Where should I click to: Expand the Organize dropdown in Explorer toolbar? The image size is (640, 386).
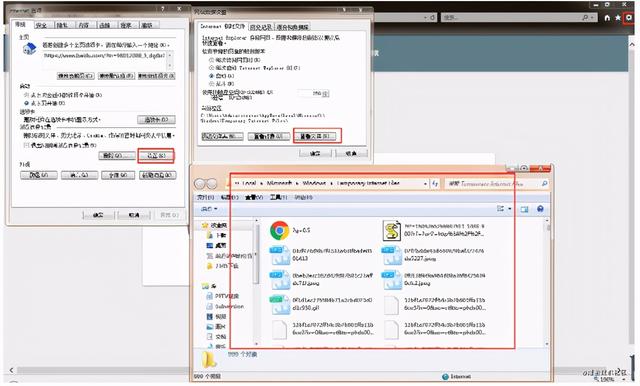click(209, 209)
